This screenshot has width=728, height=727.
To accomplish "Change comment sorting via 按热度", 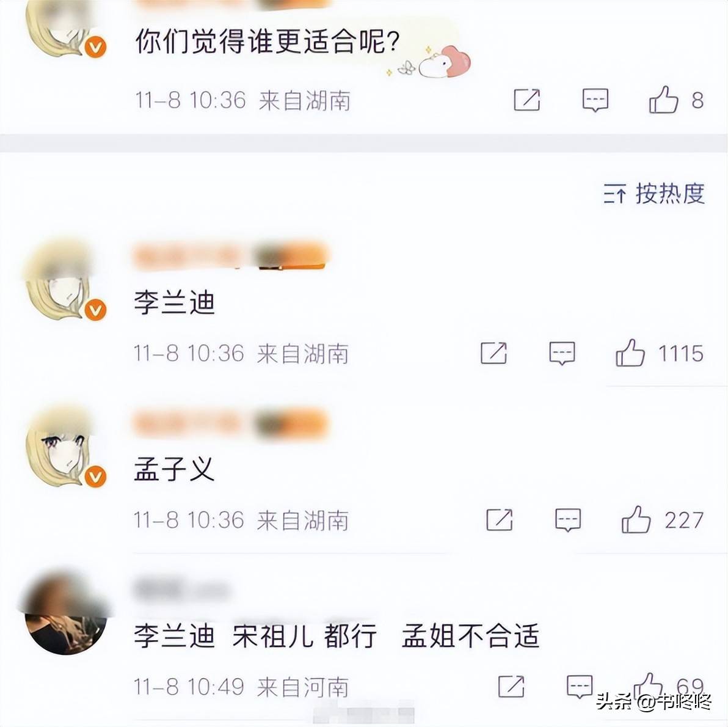I will tap(670, 193).
